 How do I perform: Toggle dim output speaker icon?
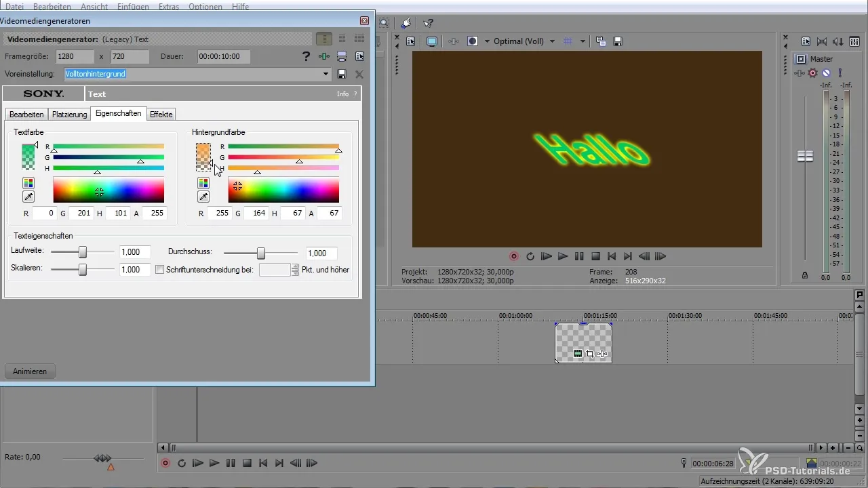tap(838, 41)
